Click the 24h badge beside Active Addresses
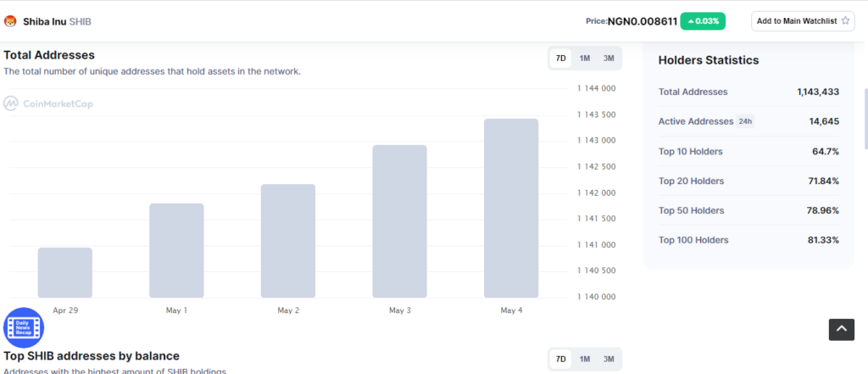 pos(745,121)
